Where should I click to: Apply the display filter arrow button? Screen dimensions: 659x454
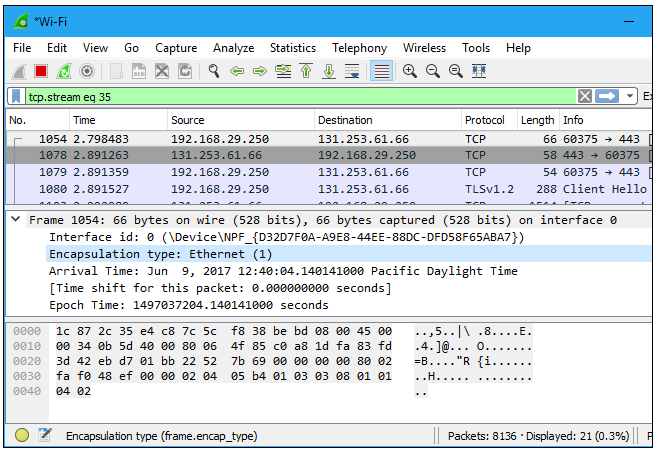coord(606,96)
